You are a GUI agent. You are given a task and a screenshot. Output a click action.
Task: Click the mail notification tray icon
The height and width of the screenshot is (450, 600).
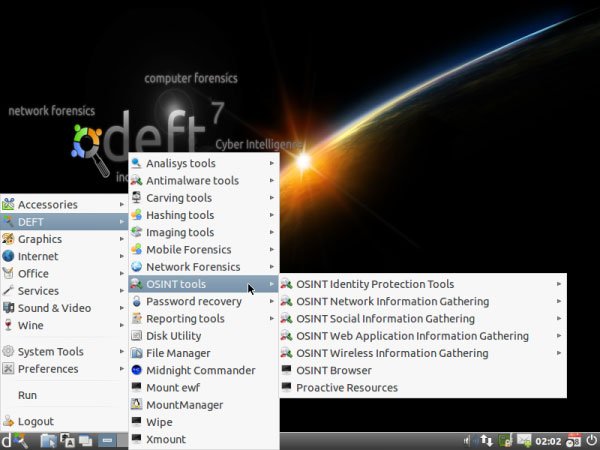point(525,441)
